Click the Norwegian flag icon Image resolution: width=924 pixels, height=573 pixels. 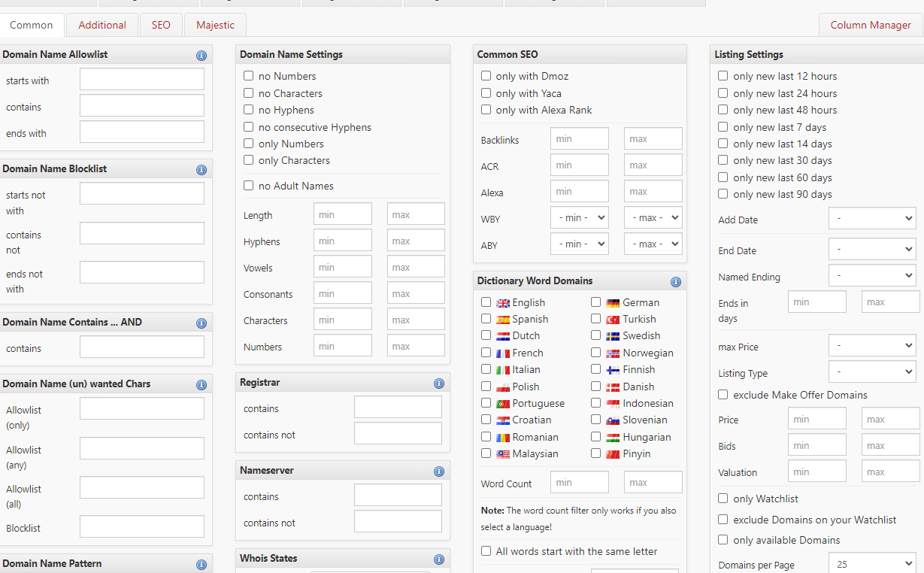(613, 353)
